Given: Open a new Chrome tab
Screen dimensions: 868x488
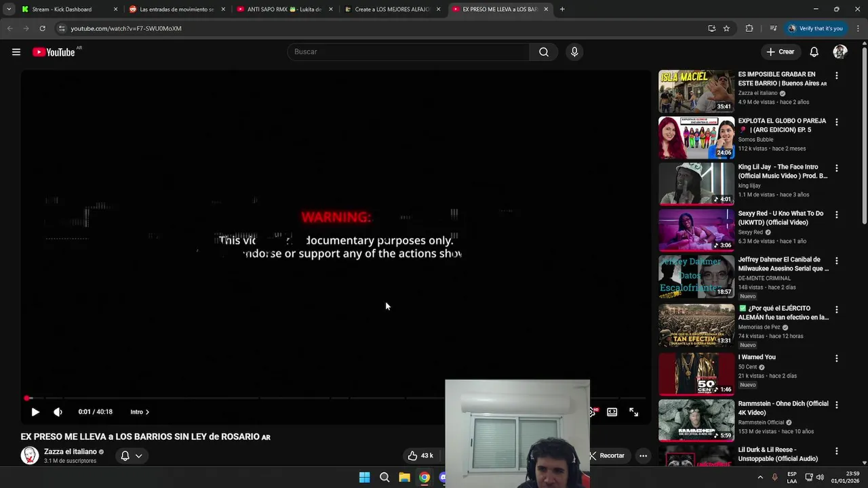Looking at the screenshot, I should click(562, 9).
